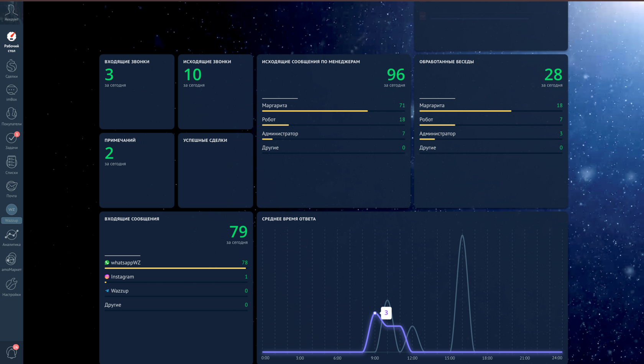Viewport: 644px width, 364px height.
Task: Select Робот in Обработанные беседы widget
Action: (426, 120)
